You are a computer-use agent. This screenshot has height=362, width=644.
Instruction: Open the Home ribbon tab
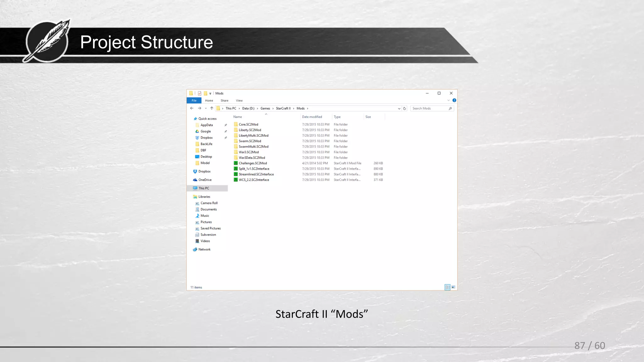pyautogui.click(x=209, y=101)
